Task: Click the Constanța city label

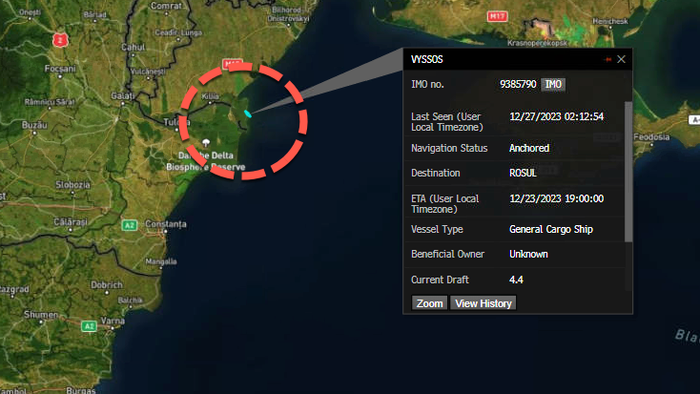Action: 166,224
